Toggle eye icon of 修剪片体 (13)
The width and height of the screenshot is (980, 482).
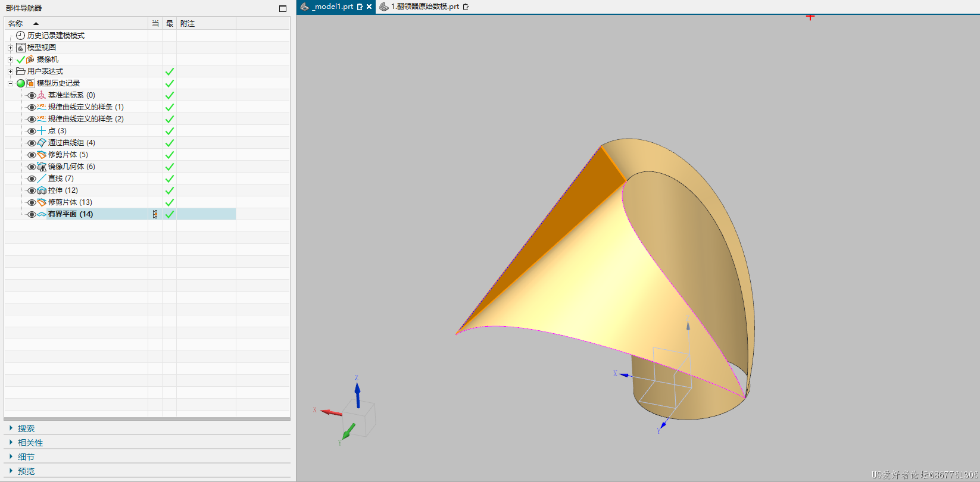tap(32, 202)
